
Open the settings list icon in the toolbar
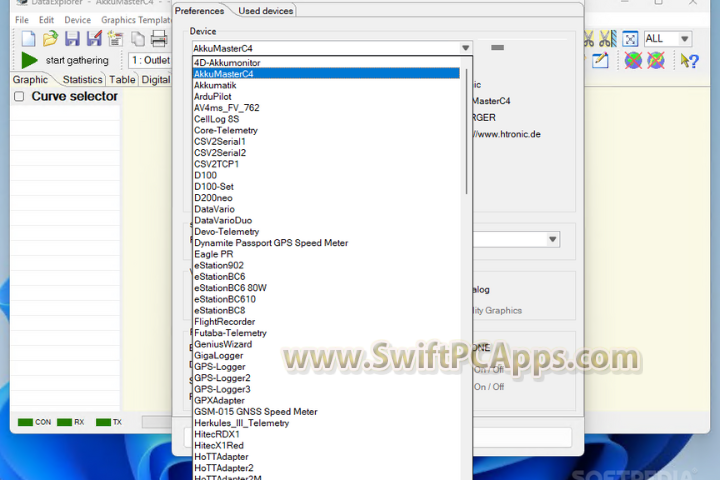point(115,39)
